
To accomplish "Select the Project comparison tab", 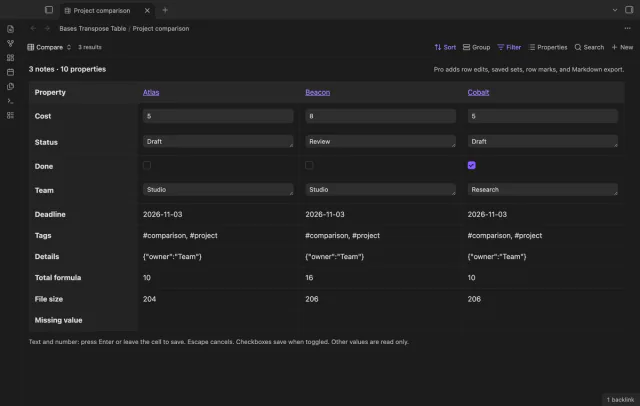I will click(102, 11).
